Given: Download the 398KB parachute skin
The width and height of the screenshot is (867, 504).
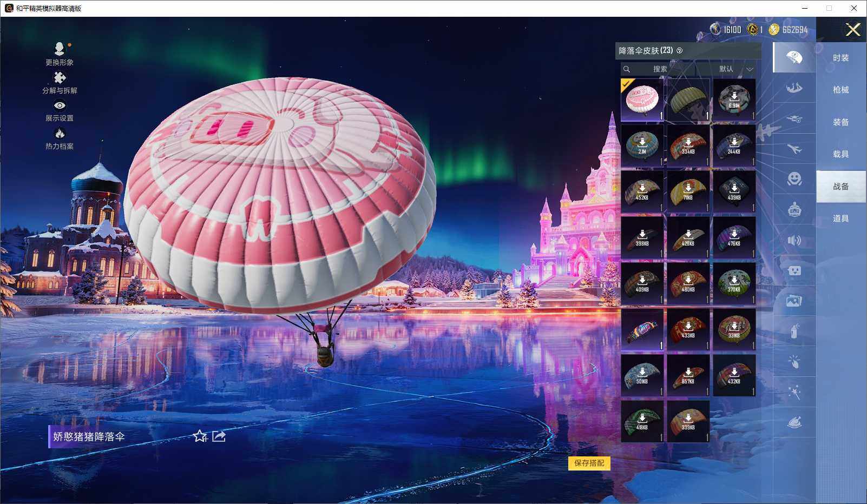Looking at the screenshot, I should click(x=642, y=238).
